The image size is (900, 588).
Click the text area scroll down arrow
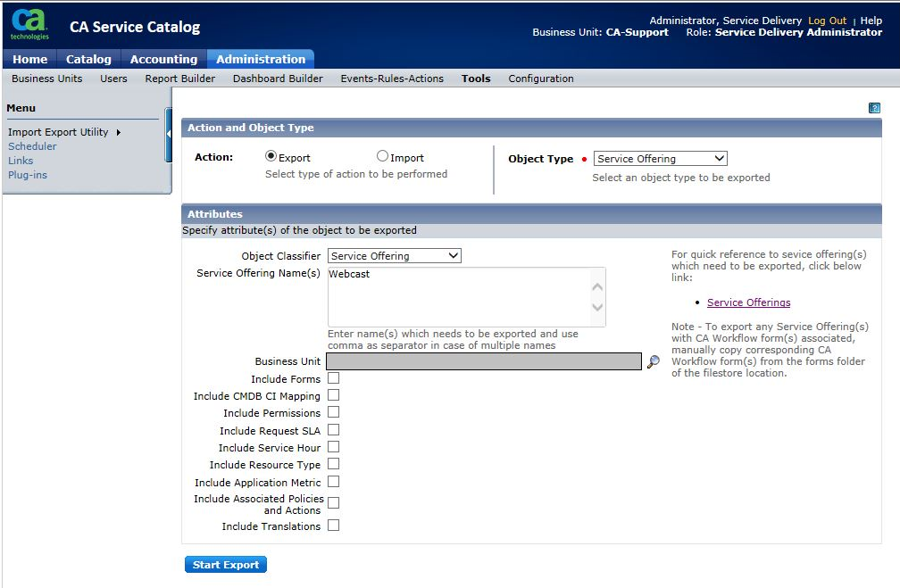coord(597,307)
